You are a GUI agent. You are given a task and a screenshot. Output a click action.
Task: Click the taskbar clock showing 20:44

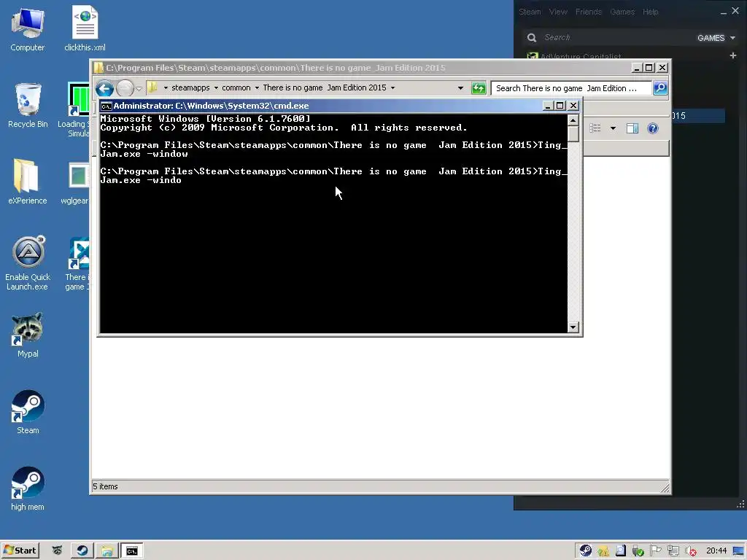point(716,551)
